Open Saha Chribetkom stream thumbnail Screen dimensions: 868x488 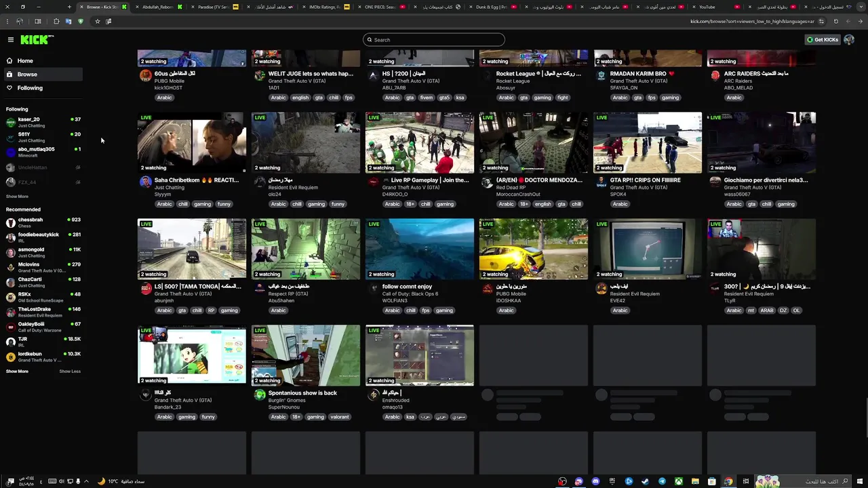[x=192, y=143]
